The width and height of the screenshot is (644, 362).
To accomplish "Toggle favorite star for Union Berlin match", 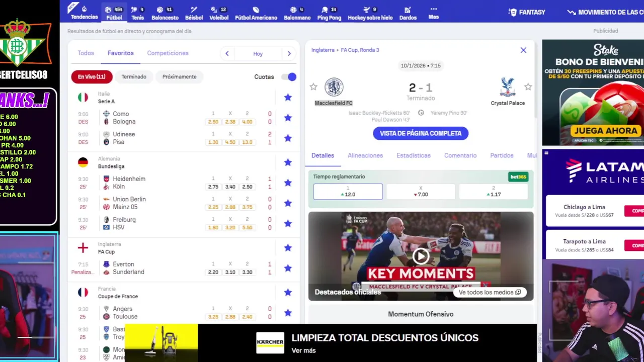I will tap(288, 203).
